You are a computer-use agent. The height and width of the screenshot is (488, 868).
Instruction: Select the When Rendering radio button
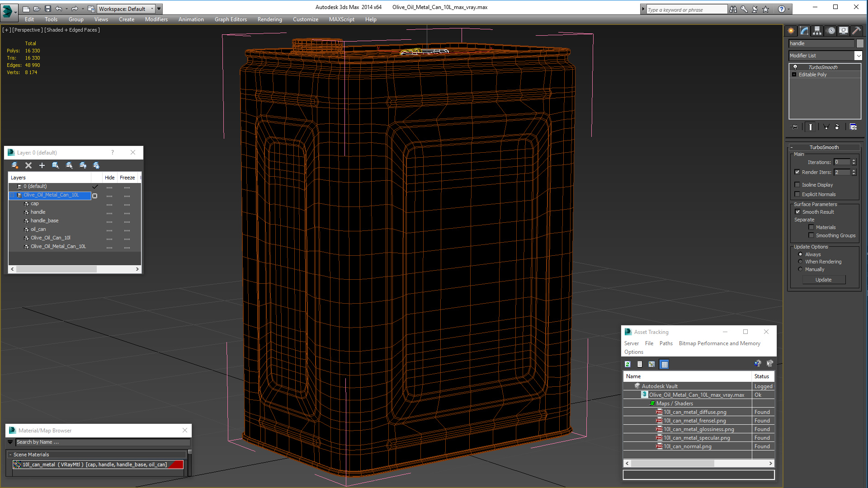click(801, 262)
